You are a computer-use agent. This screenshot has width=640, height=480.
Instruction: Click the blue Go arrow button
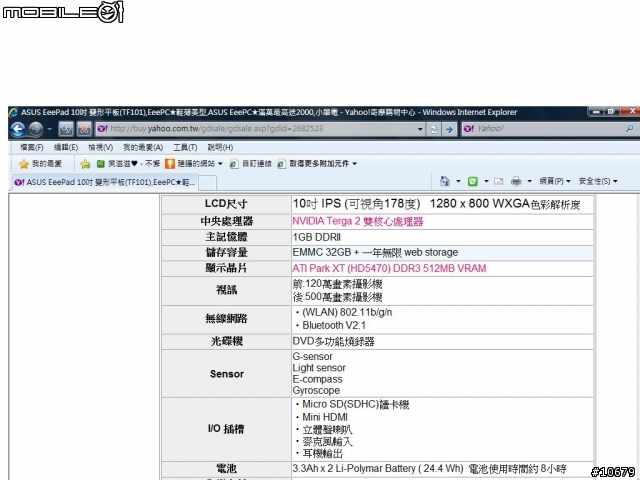click(x=449, y=129)
